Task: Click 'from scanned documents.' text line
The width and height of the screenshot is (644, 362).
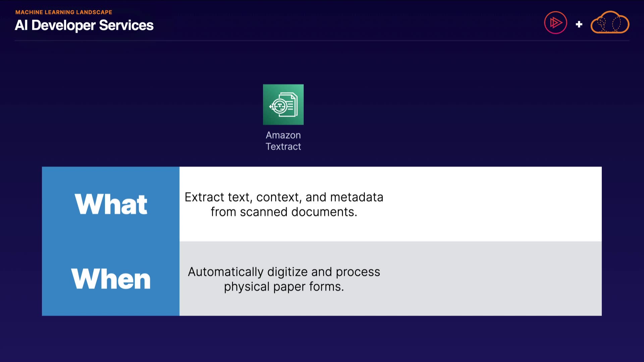Action: click(284, 212)
